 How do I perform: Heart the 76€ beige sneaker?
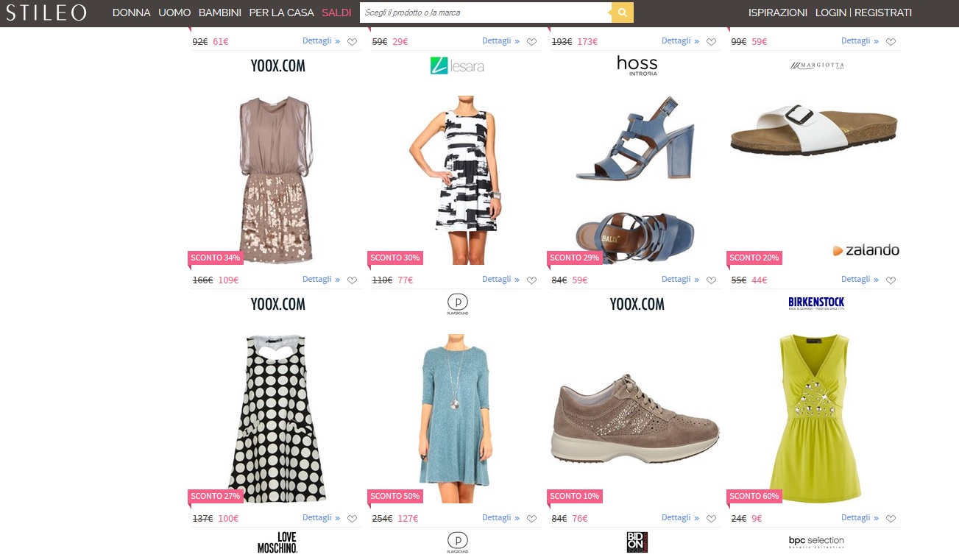tap(711, 519)
